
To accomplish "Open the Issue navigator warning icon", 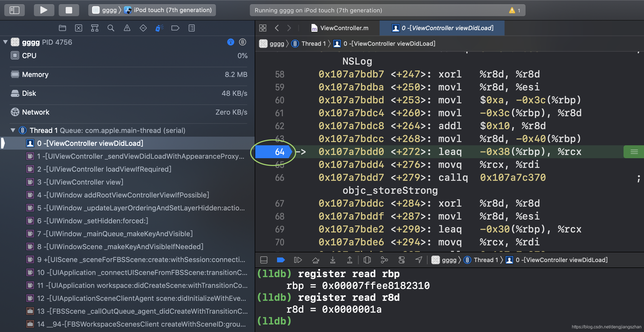I will (127, 28).
